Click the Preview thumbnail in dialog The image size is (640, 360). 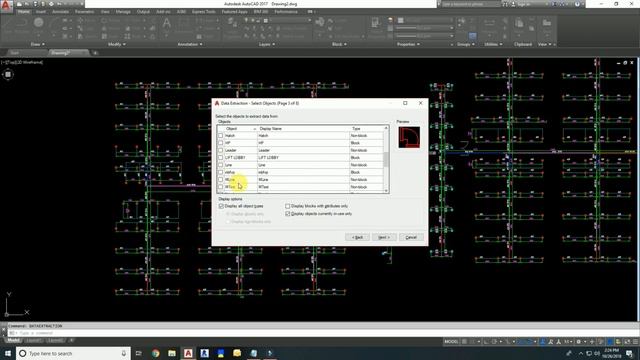coord(409,137)
